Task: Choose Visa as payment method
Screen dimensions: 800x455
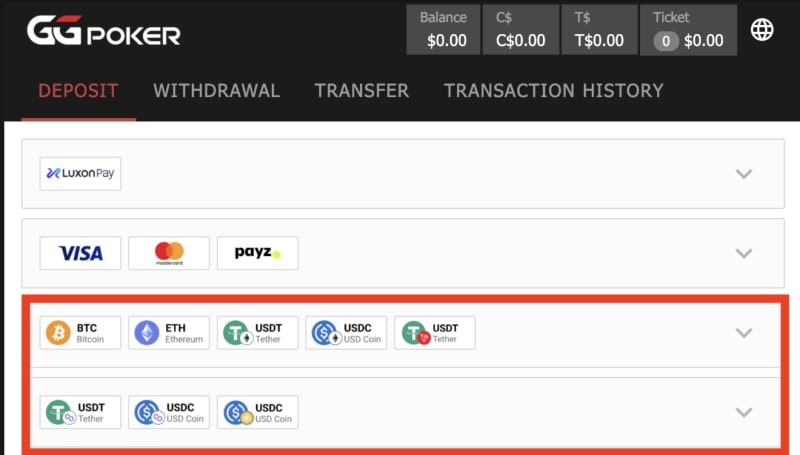Action: (x=80, y=253)
